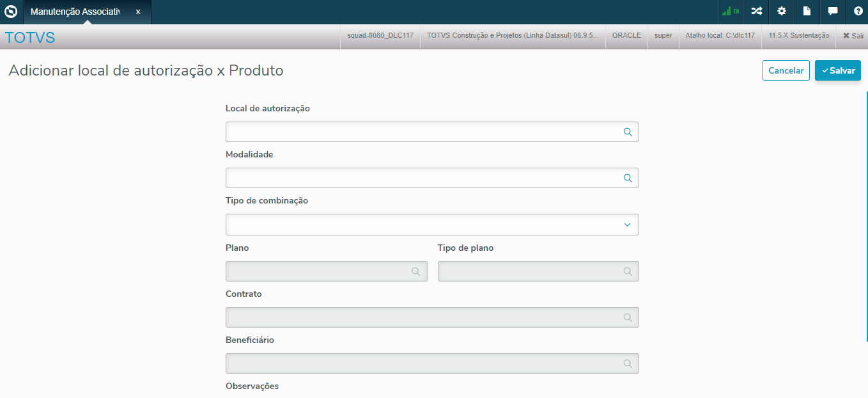Close the Manutenção Associativa tab
Viewport: 868px width, 398px height.
(138, 12)
